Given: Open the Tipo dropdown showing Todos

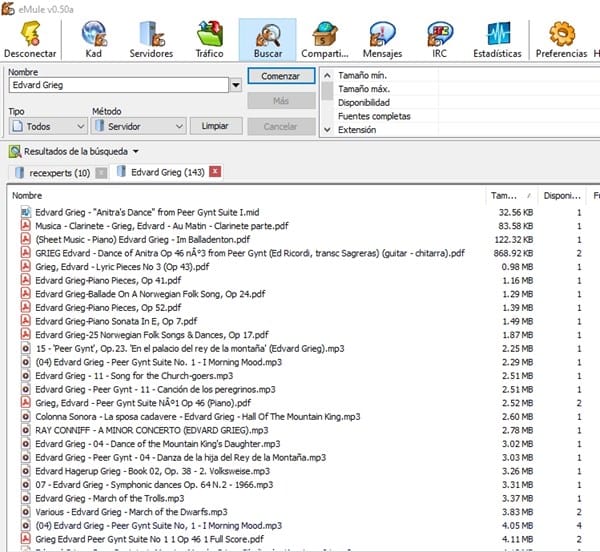Looking at the screenshot, I should click(x=48, y=126).
